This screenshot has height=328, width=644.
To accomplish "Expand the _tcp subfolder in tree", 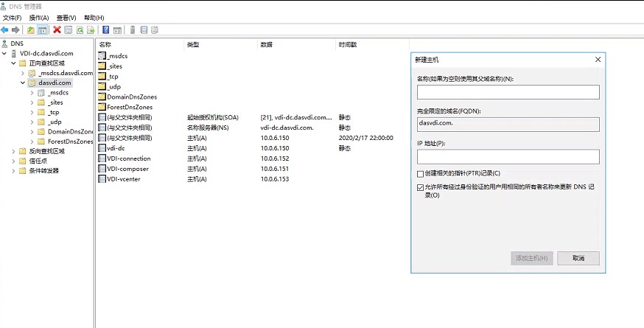I will click(x=32, y=112).
